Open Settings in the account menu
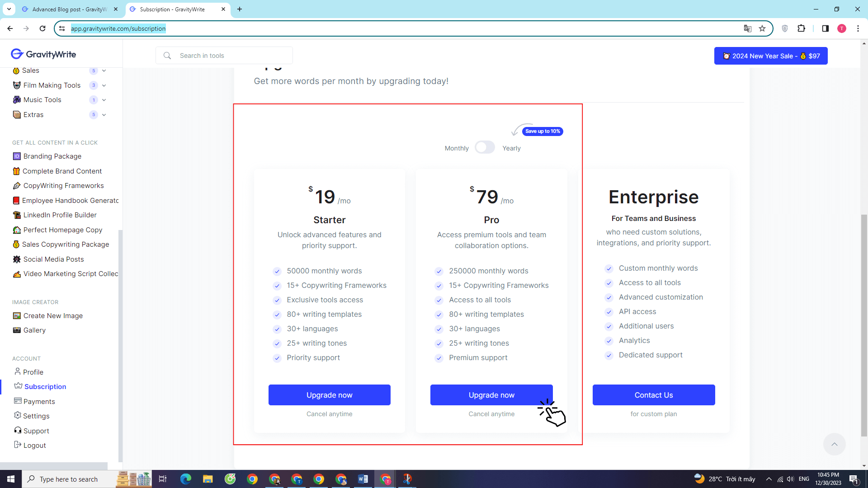This screenshot has width=868, height=488. (x=36, y=416)
